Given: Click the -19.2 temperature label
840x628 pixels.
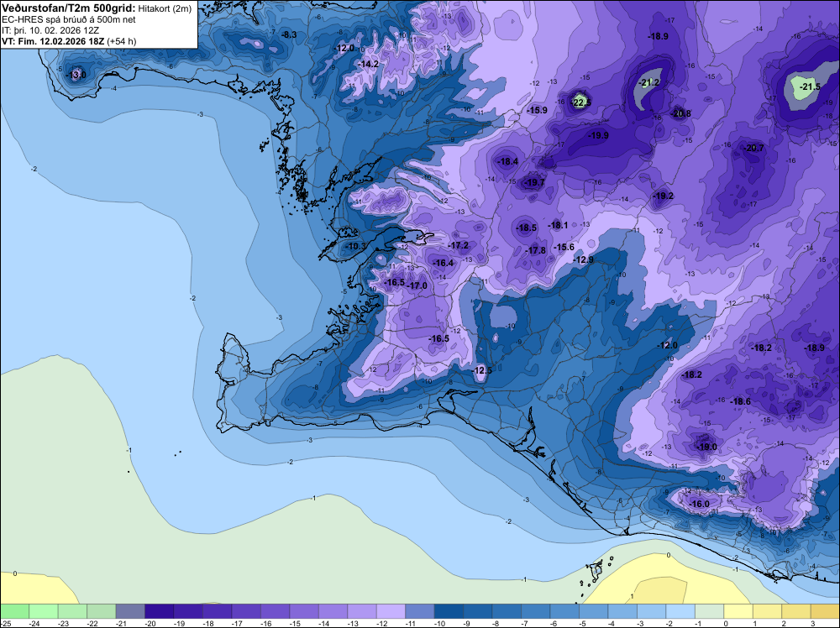Looking at the screenshot, I should pos(664,196).
